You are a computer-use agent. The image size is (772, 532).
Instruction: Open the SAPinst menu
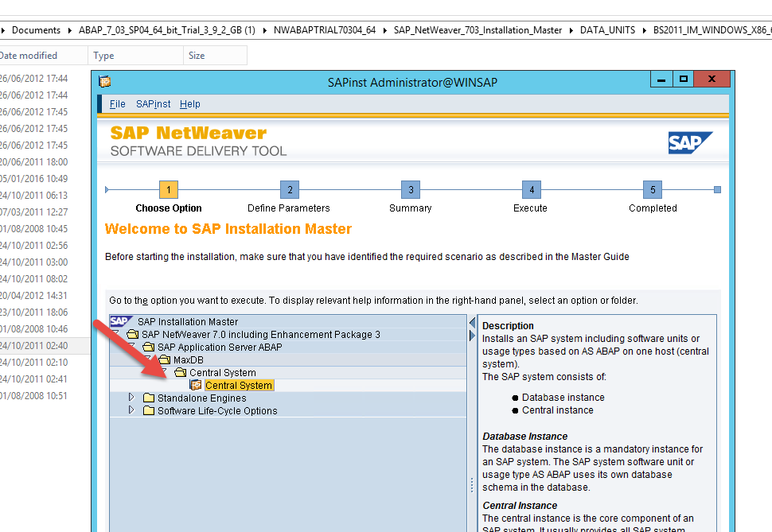153,104
